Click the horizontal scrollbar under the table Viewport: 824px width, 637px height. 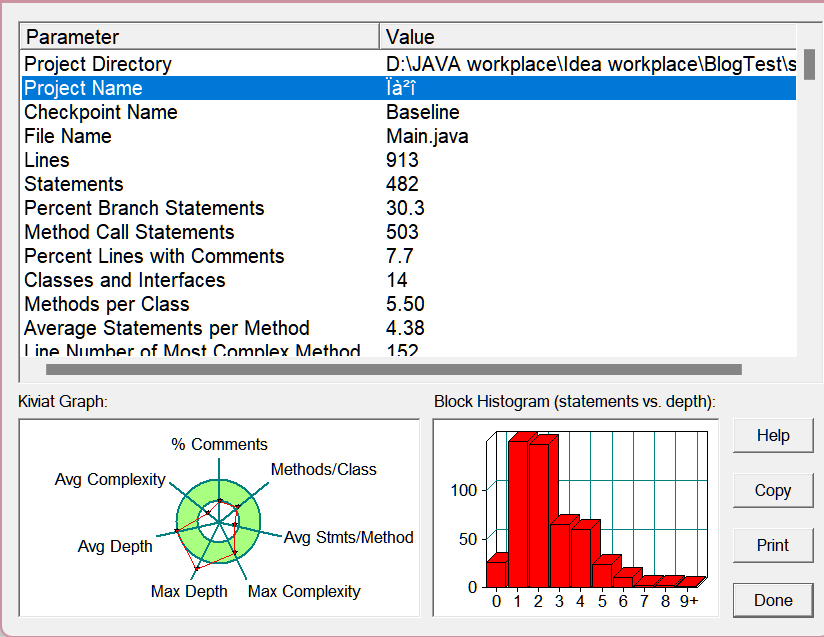(x=394, y=370)
